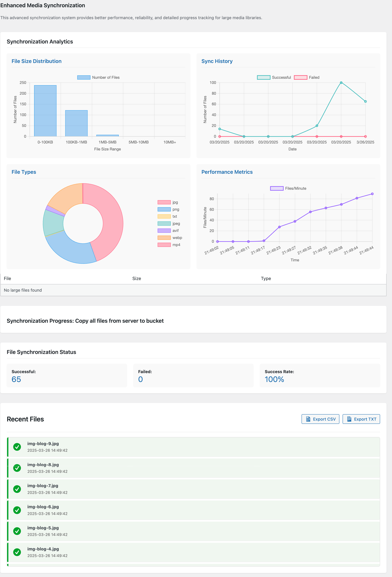Click the png legend swatch in File Types
The image size is (392, 577).
click(164, 209)
